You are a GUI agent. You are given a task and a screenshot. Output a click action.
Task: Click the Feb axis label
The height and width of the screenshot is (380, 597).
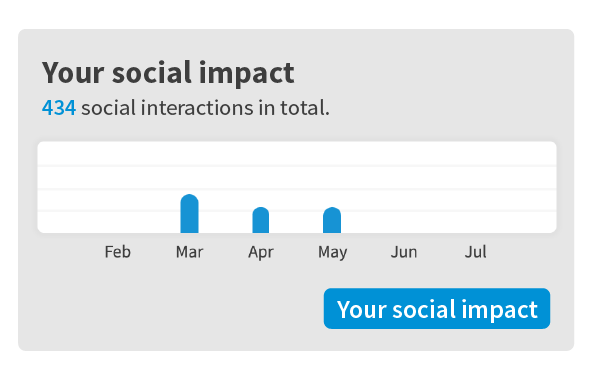tap(118, 252)
